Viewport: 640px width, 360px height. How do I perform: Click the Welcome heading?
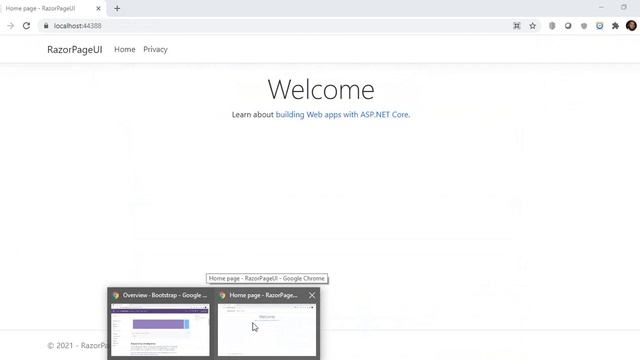321,89
